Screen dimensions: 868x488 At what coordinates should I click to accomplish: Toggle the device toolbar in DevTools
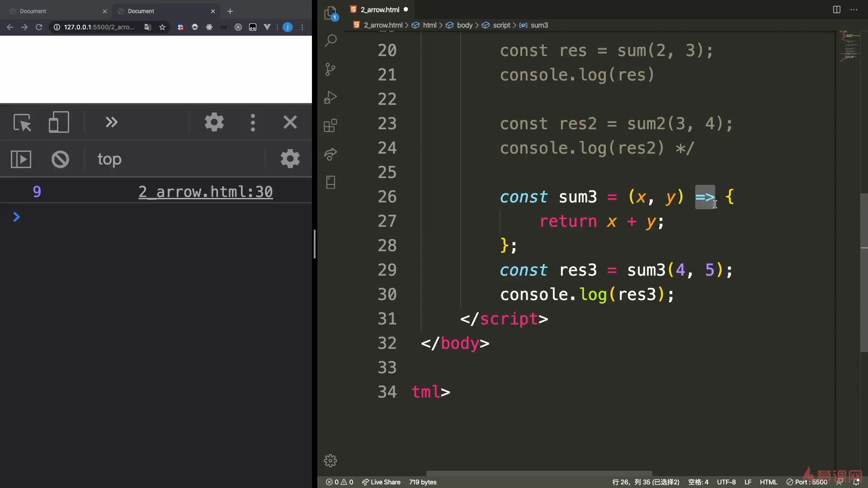tap(59, 122)
